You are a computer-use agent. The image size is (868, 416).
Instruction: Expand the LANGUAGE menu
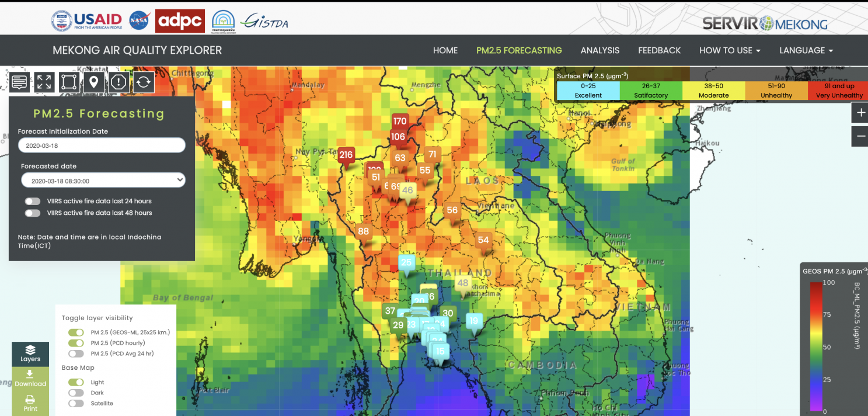pyautogui.click(x=806, y=50)
